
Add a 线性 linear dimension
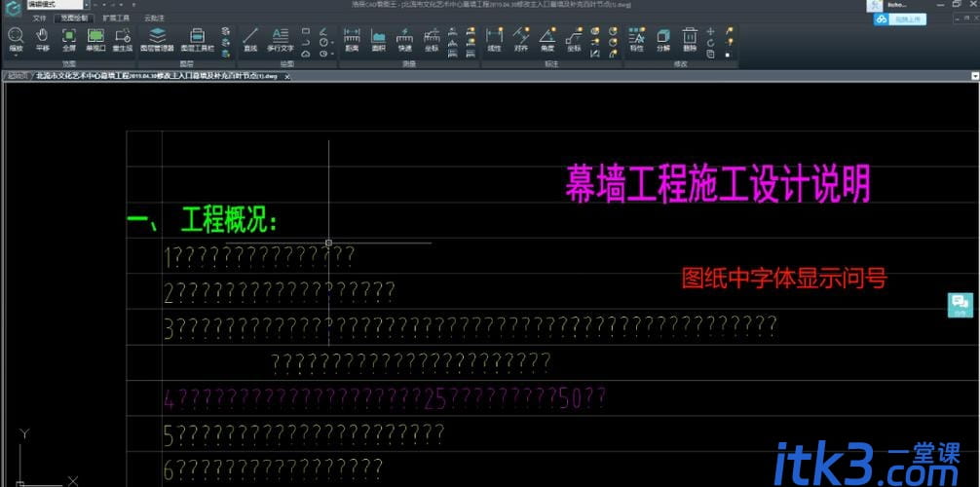tap(494, 39)
